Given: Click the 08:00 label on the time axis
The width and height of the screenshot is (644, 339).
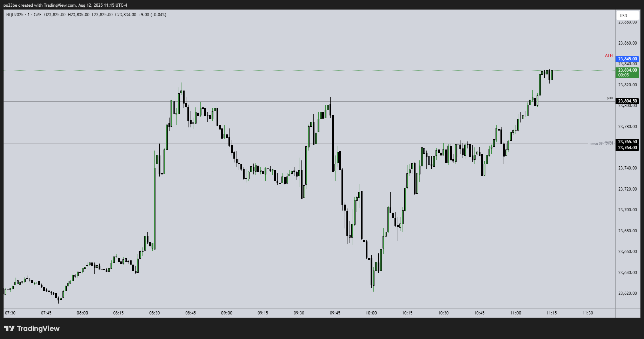Looking at the screenshot, I should [83, 313].
